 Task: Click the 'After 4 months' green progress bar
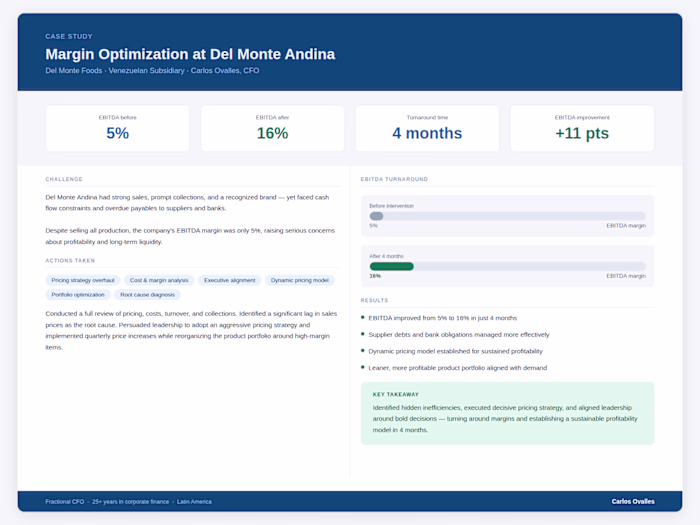[x=392, y=267]
